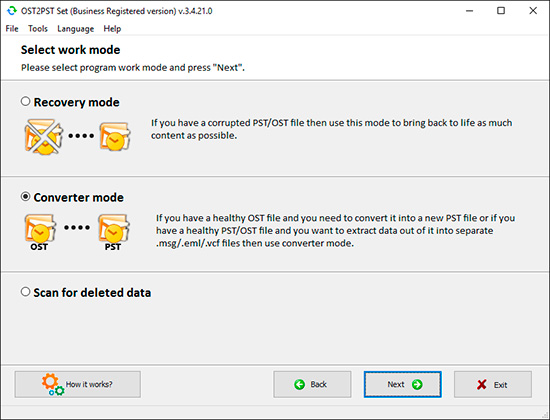Click the green right arrow Next icon
Screen dimensions: 550x420
click(417, 385)
